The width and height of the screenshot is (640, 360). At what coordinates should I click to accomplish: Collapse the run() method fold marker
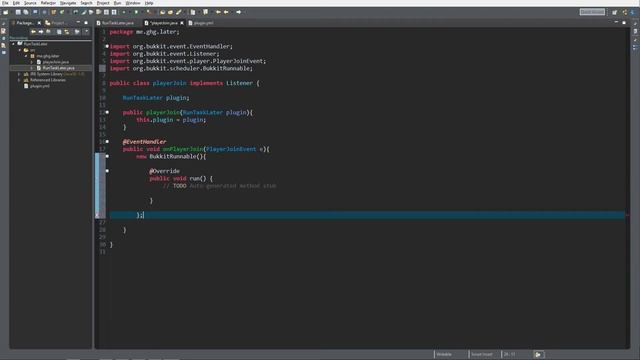click(107, 171)
